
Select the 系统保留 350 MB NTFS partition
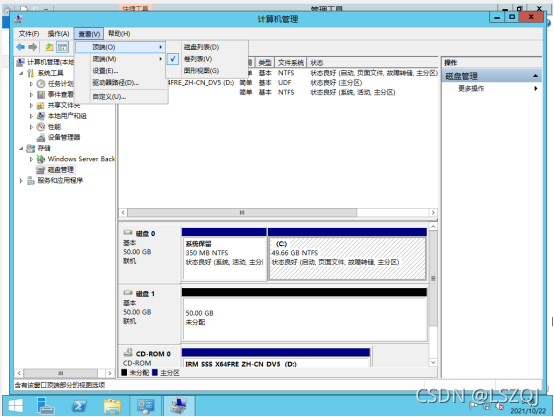click(224, 259)
